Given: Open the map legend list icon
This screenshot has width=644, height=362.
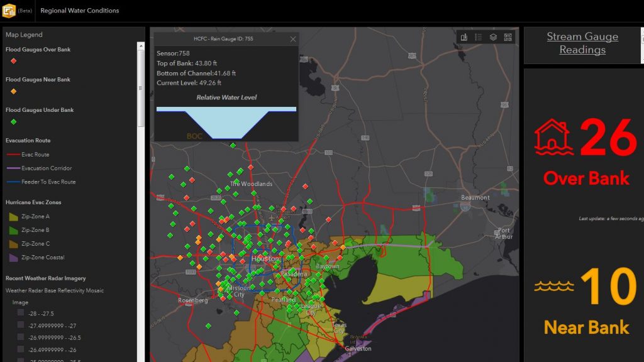Looking at the screenshot, I should (x=479, y=37).
